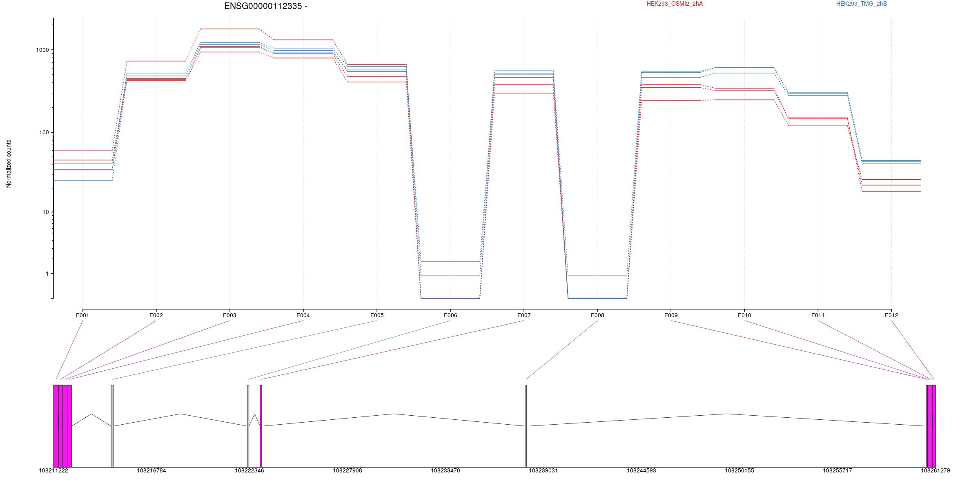Screen dimensions: 980x490
Task: Click the magenta exon cluster at 108261279
Action: (931, 426)
